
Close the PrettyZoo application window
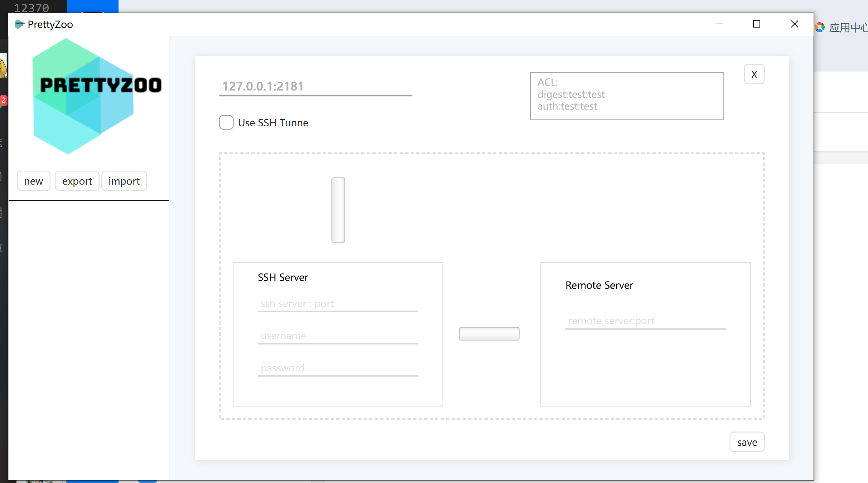pos(794,24)
